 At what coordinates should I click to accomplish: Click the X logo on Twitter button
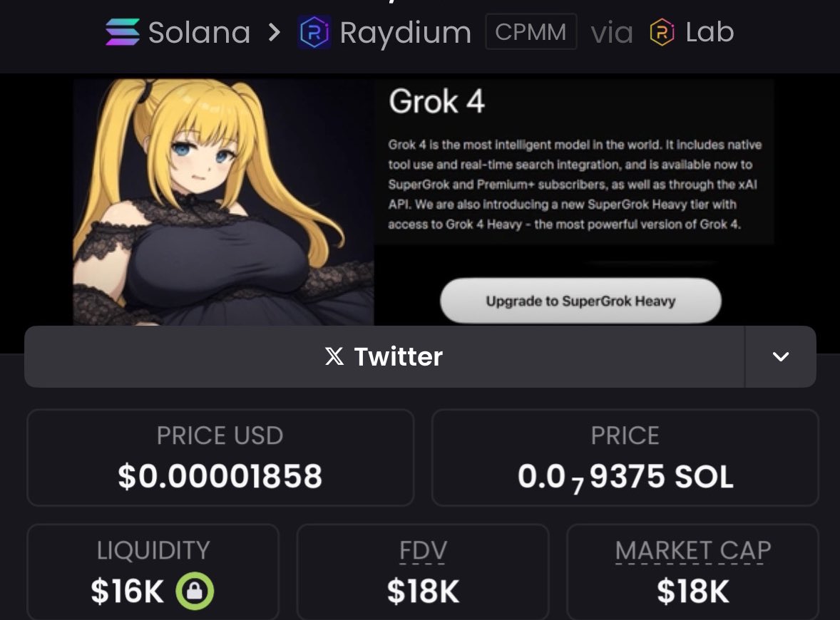334,356
